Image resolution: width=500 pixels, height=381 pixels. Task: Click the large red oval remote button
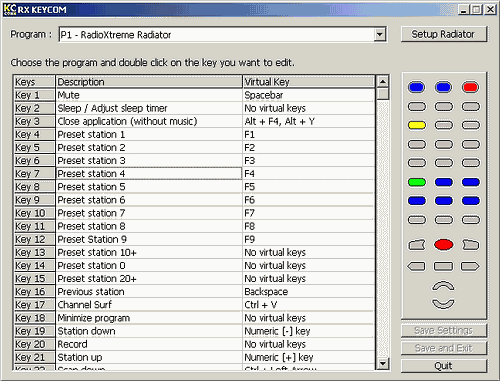coord(444,245)
